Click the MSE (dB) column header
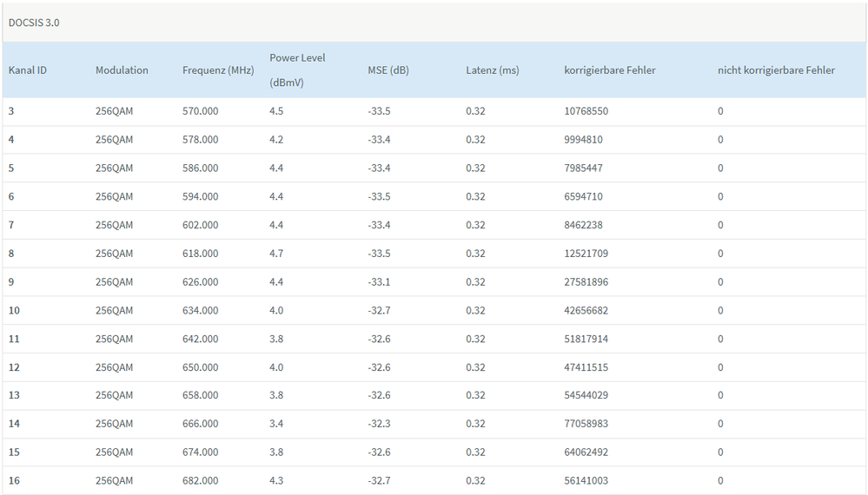 (388, 70)
